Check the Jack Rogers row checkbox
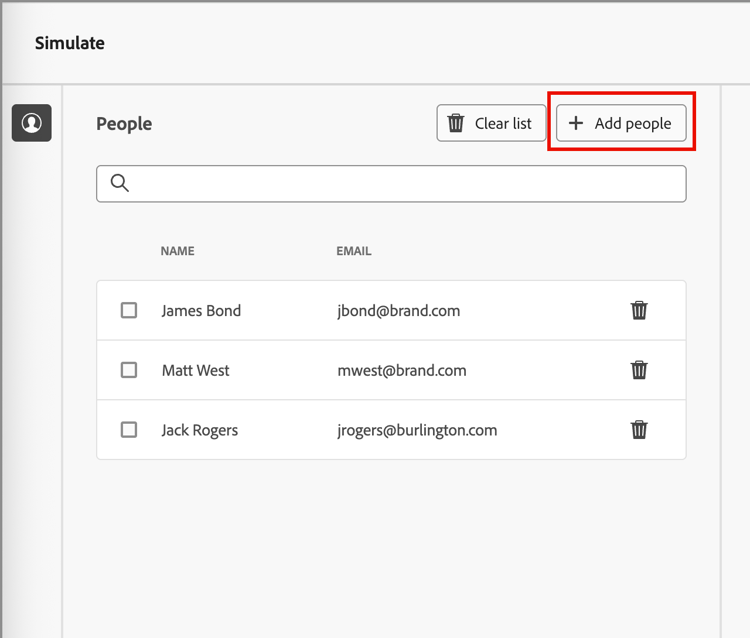750x638 pixels. (x=129, y=430)
